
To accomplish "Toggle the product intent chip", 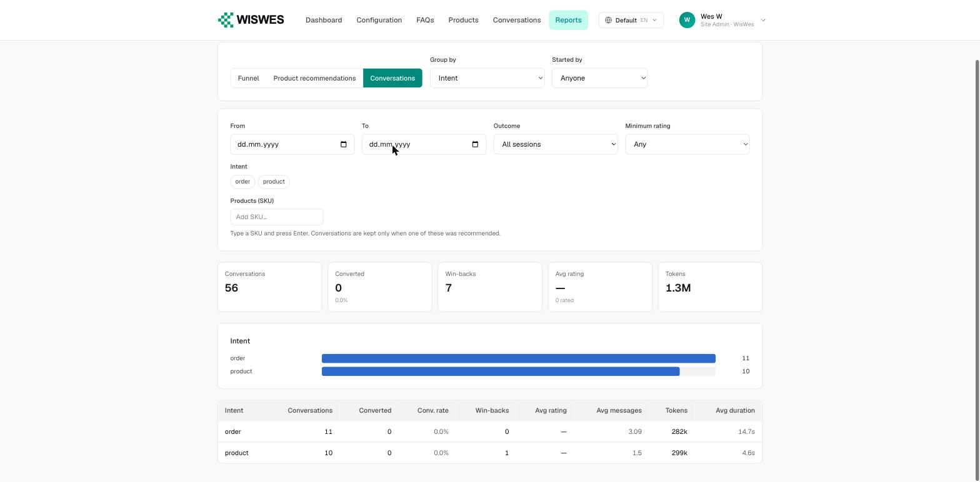I will [x=274, y=182].
